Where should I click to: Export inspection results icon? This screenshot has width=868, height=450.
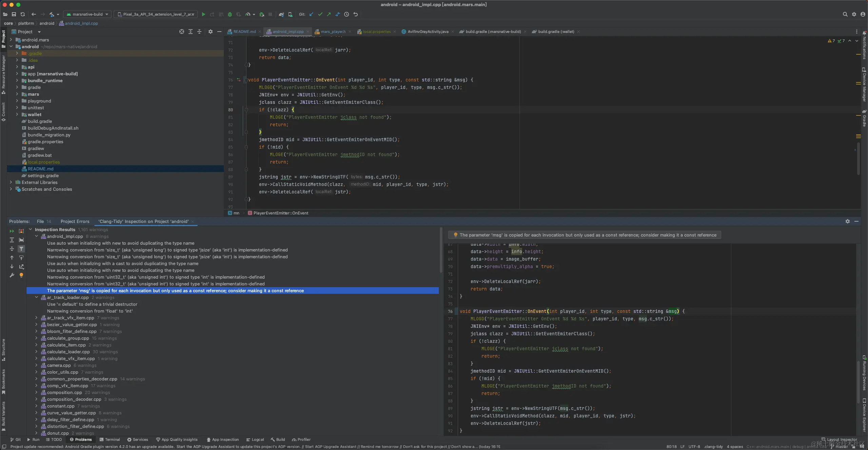click(x=21, y=266)
